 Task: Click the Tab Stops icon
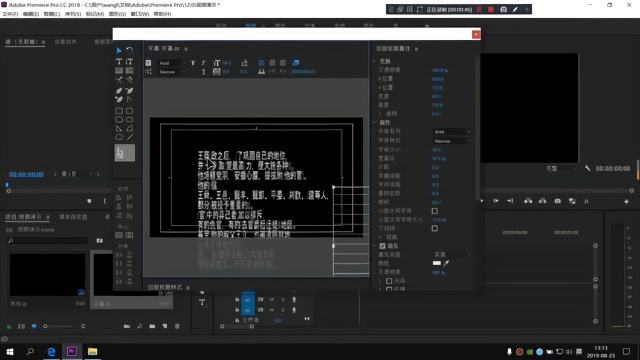click(262, 72)
